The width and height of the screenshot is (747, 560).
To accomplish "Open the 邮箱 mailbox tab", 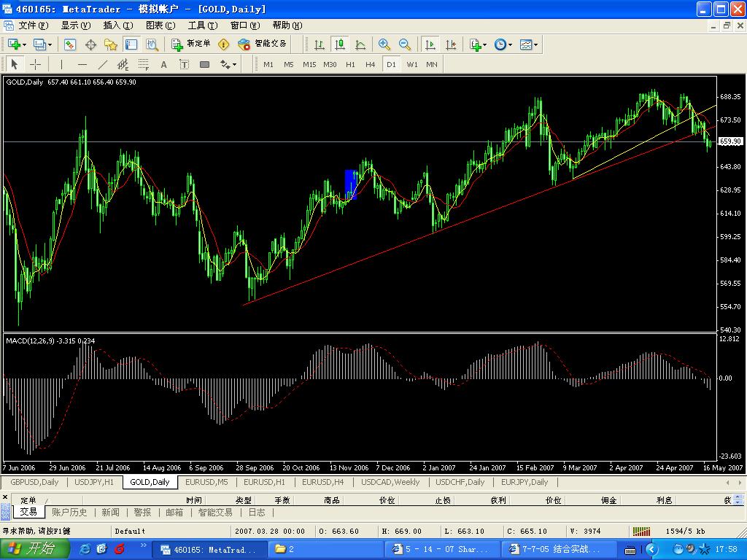I will (x=174, y=513).
